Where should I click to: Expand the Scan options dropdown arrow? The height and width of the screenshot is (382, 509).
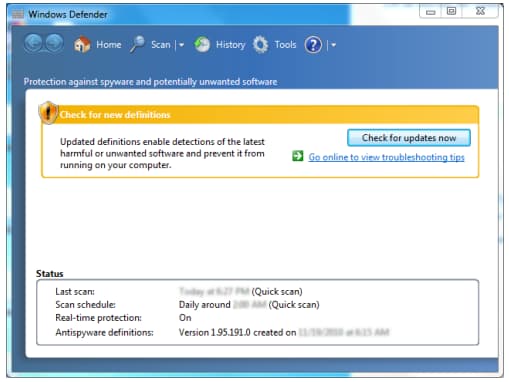[x=181, y=45]
